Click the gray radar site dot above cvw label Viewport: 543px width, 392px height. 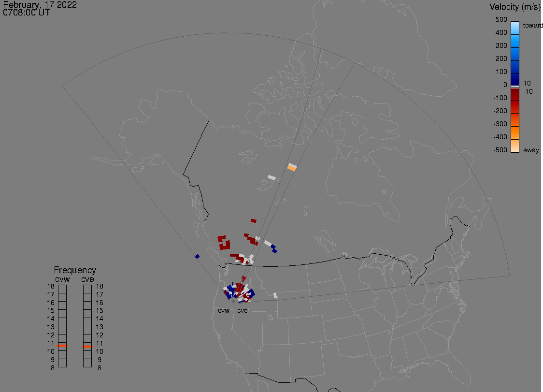click(x=233, y=302)
